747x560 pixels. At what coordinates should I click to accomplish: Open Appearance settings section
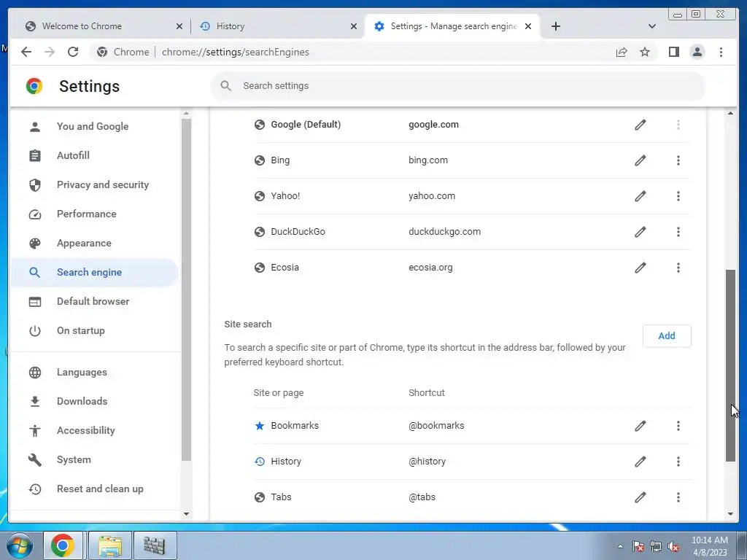[94, 244]
